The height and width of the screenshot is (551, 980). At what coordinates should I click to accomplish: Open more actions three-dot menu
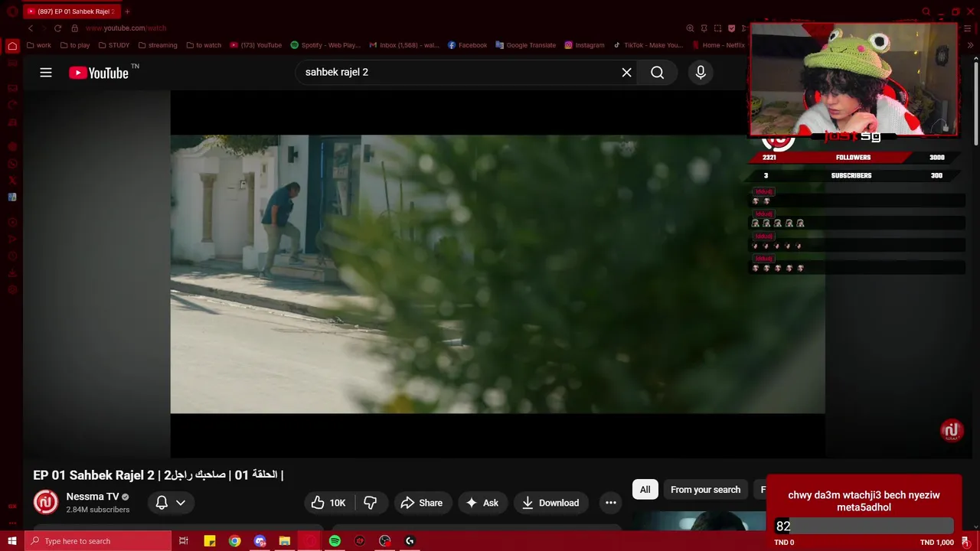coord(610,503)
